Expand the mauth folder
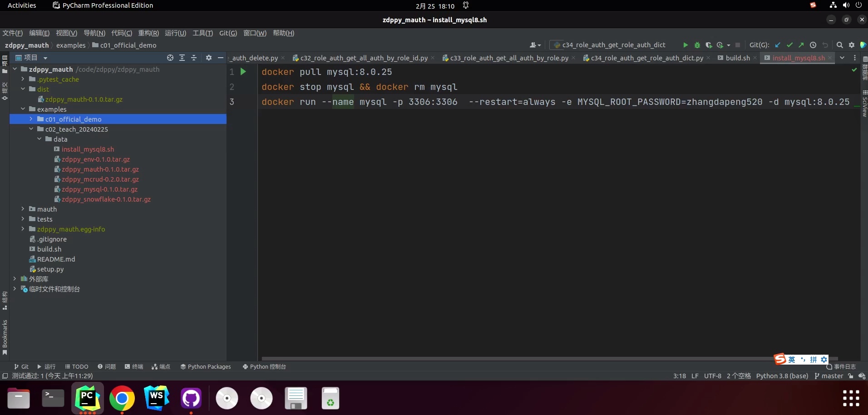This screenshot has width=868, height=415. coord(23,209)
